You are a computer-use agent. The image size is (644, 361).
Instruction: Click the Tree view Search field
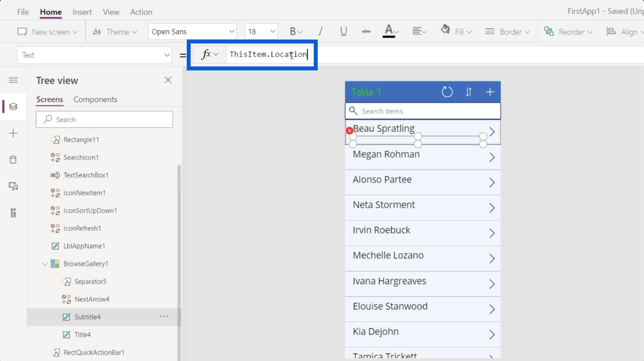tap(104, 119)
